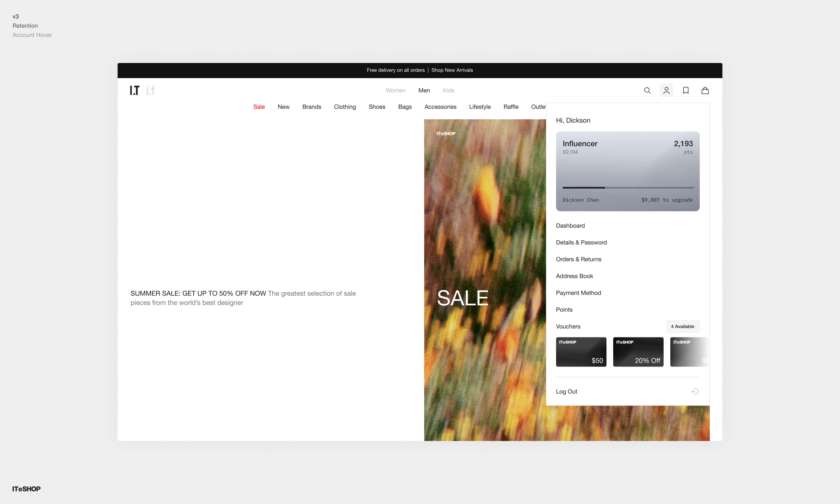The image size is (840, 504).
Task: Switch to the lowercase i.t logo
Action: coord(150,90)
